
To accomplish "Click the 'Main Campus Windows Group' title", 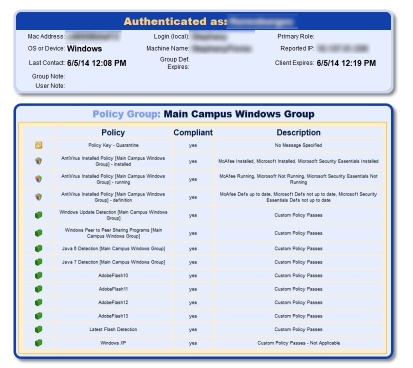I will pyautogui.click(x=239, y=114).
